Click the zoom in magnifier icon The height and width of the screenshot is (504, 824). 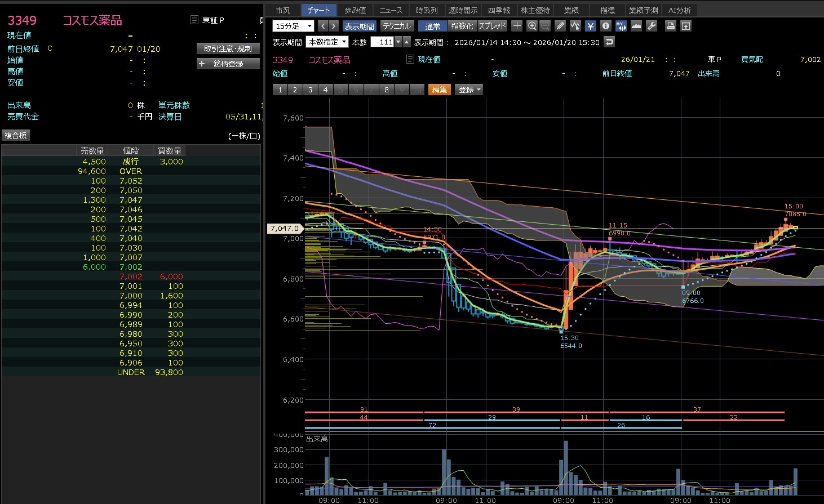[x=532, y=26]
